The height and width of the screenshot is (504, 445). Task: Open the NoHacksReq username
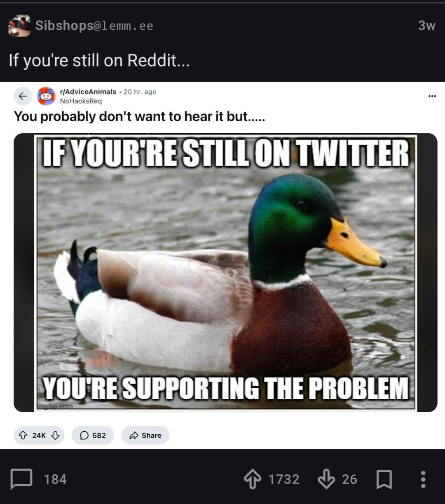[81, 101]
